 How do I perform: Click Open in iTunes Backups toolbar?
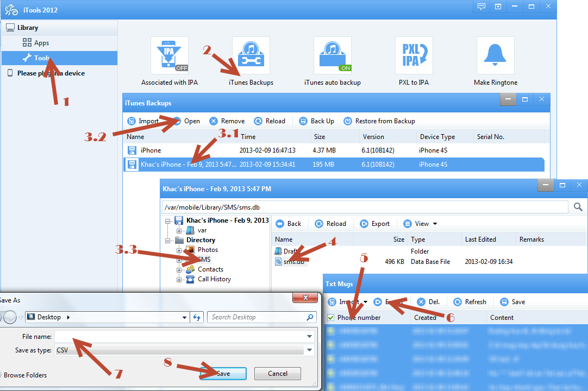(187, 121)
